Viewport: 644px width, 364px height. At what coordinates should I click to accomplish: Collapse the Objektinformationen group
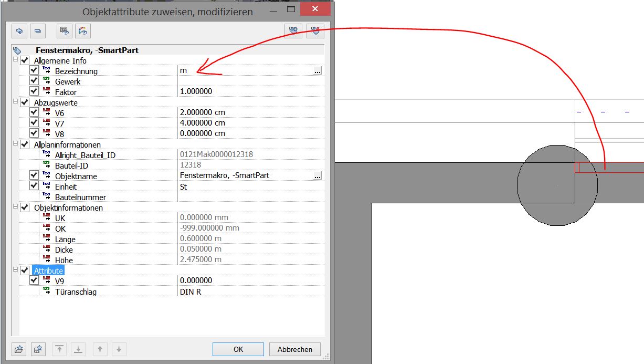coord(15,207)
